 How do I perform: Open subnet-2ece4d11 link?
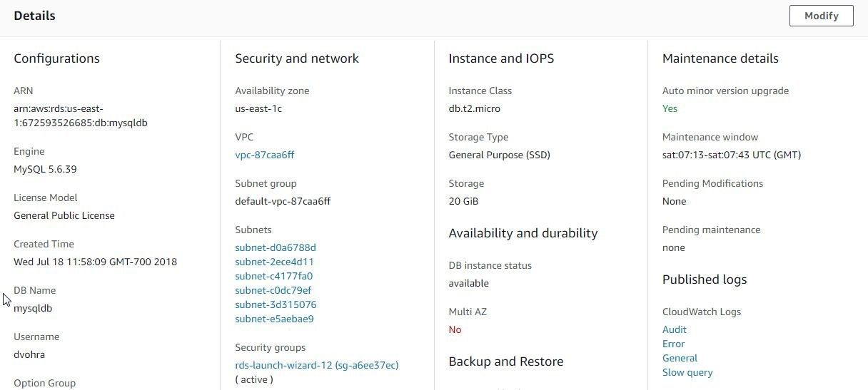(x=274, y=262)
